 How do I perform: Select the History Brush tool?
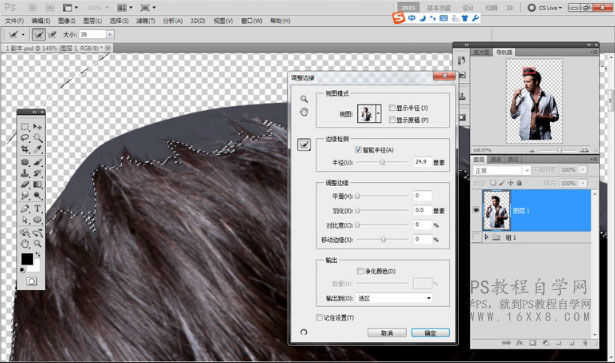pos(38,173)
